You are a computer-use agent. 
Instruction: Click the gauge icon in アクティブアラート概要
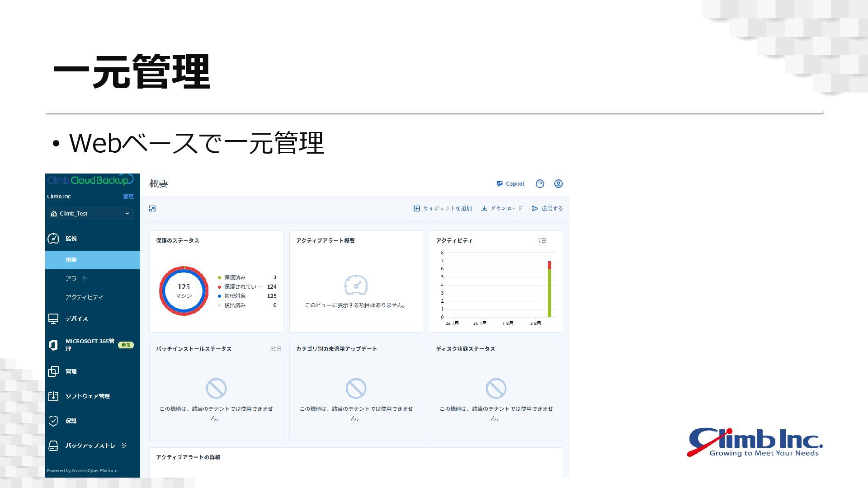tap(356, 285)
